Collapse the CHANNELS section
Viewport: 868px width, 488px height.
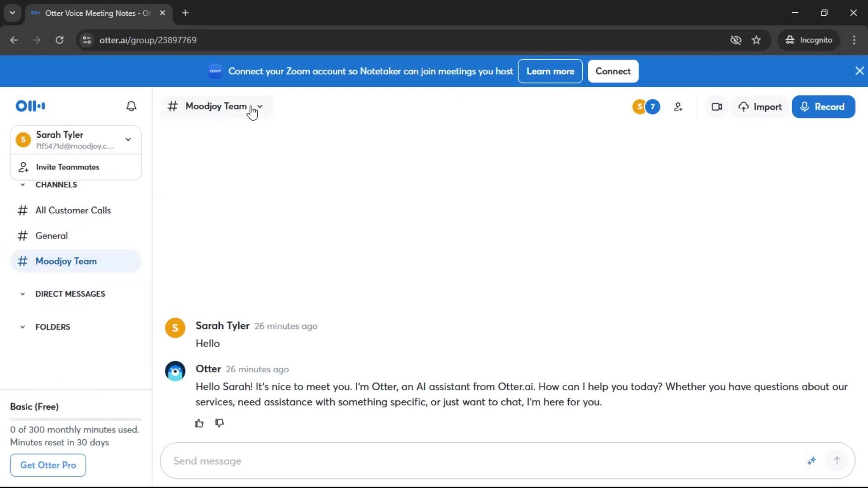tap(23, 185)
